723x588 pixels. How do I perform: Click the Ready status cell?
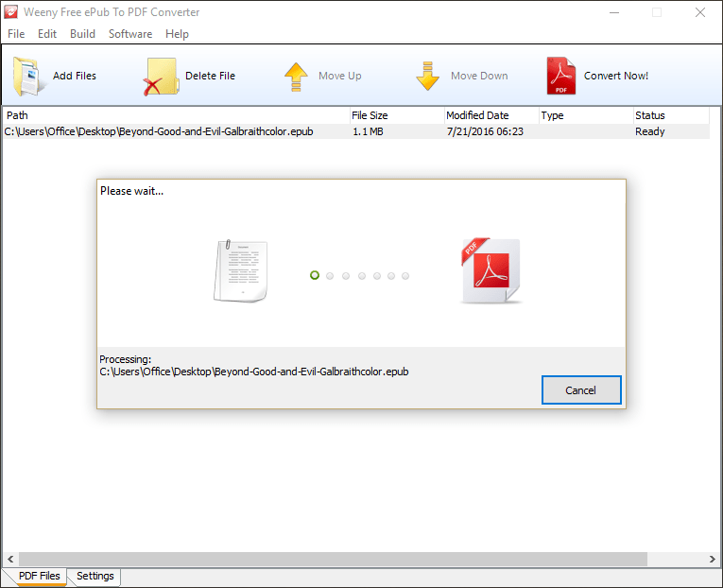coord(649,131)
